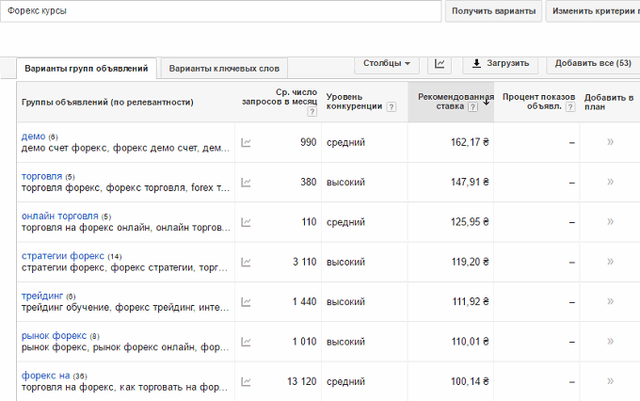Screen dimensions: 640x401
Task: Click the Загрузить download button
Action: coord(500,64)
